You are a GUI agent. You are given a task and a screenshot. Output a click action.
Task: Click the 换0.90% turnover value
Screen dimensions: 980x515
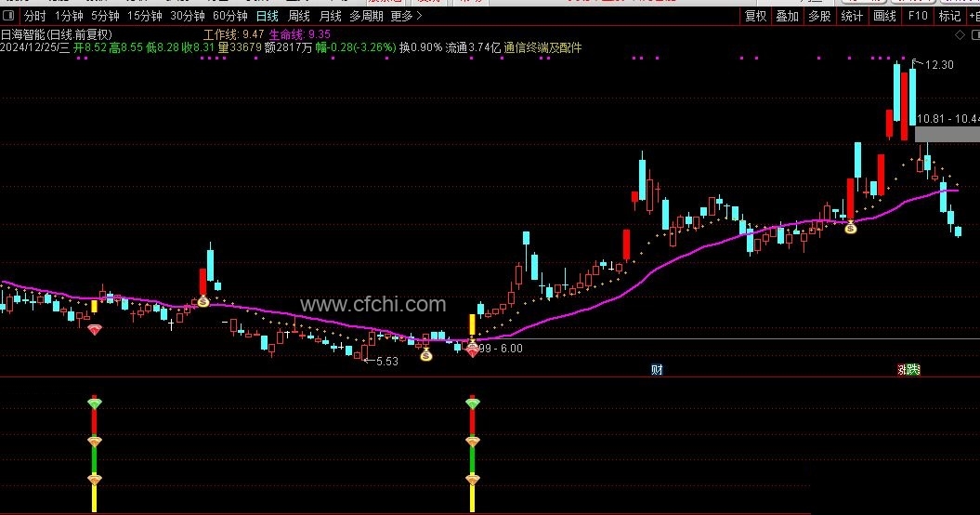click(421, 47)
